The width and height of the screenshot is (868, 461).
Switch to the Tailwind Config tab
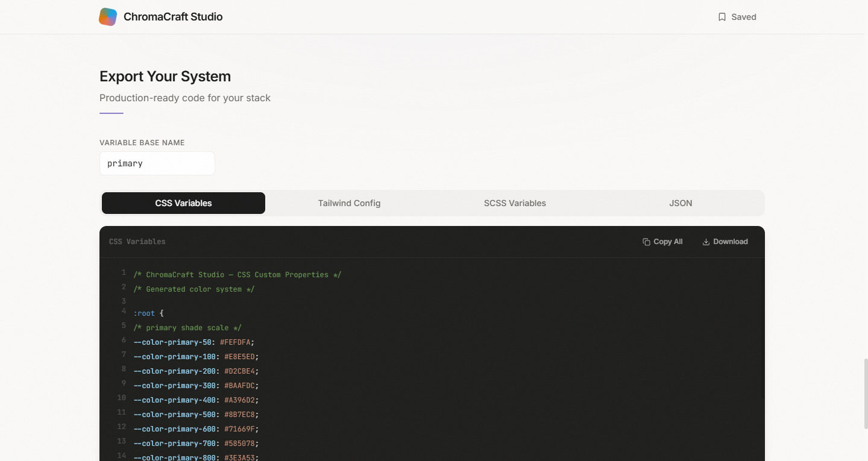point(349,203)
